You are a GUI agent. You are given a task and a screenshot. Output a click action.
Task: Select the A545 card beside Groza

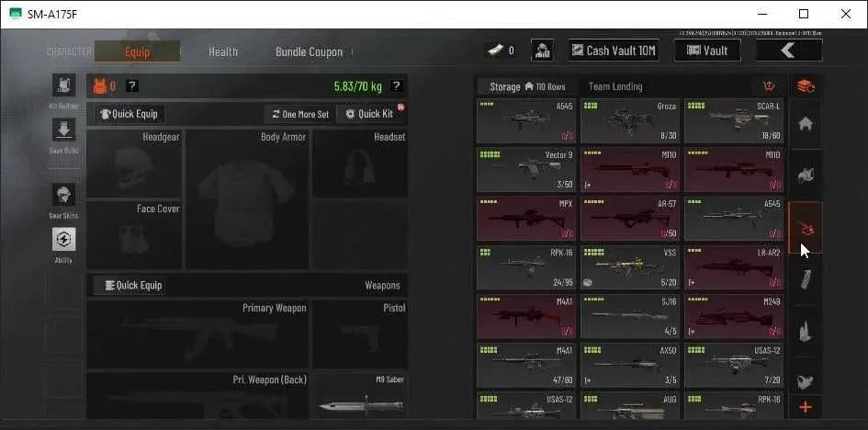pyautogui.click(x=526, y=121)
